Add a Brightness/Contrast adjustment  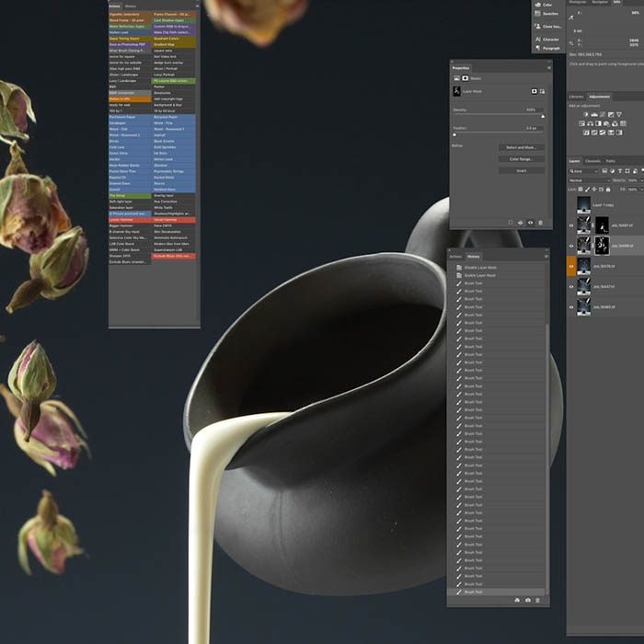click(586, 115)
